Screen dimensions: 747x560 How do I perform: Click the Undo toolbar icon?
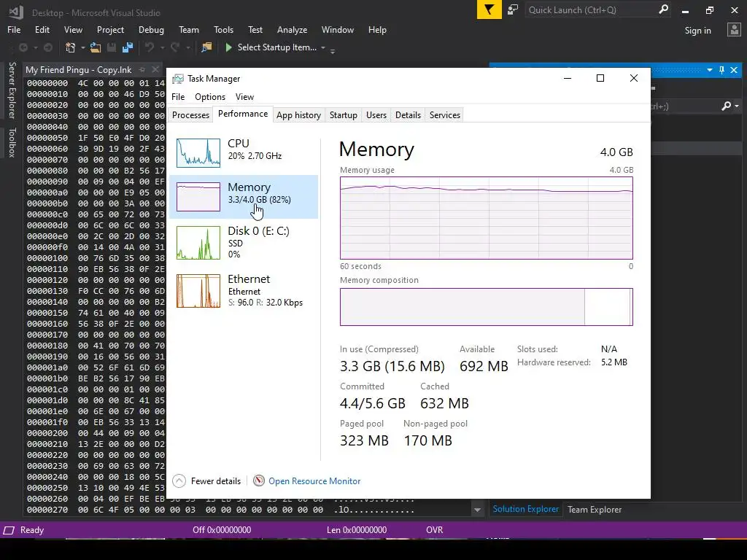tap(150, 47)
